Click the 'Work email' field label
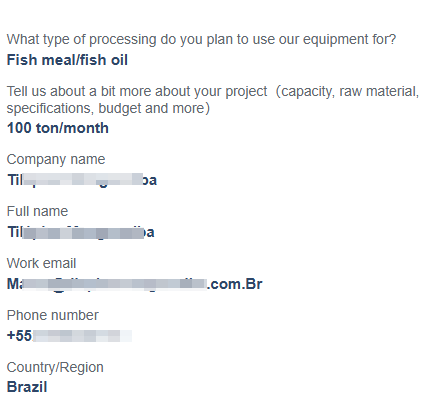The height and width of the screenshot is (407, 442). click(41, 263)
